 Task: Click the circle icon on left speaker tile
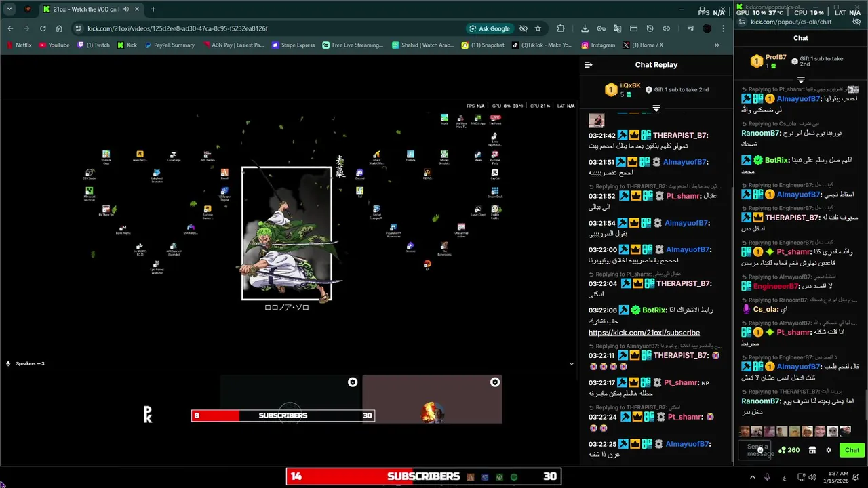353,382
